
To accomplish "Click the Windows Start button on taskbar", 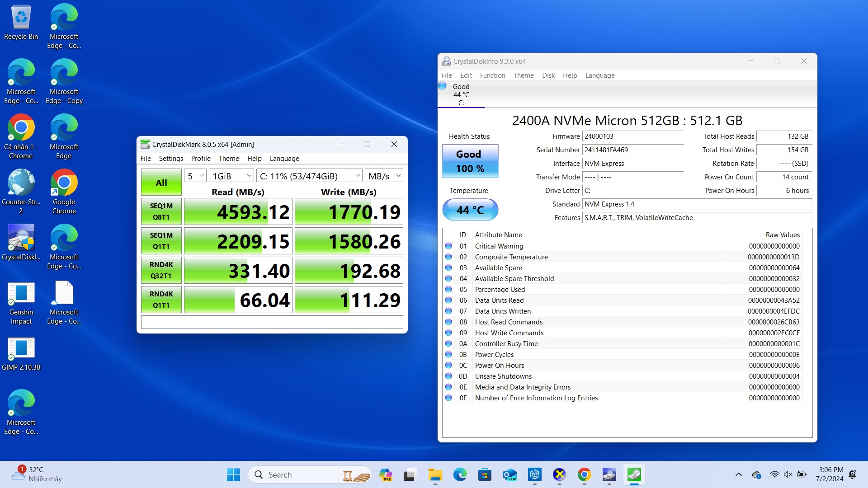I will [233, 475].
